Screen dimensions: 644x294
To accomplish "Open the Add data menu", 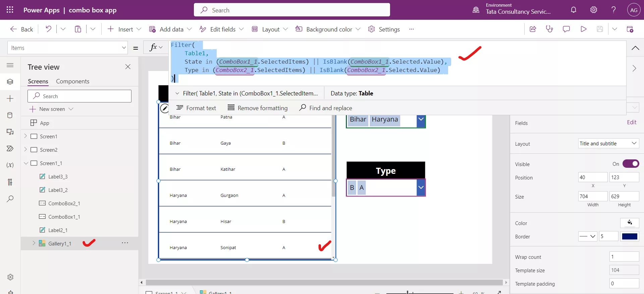I will point(170,29).
